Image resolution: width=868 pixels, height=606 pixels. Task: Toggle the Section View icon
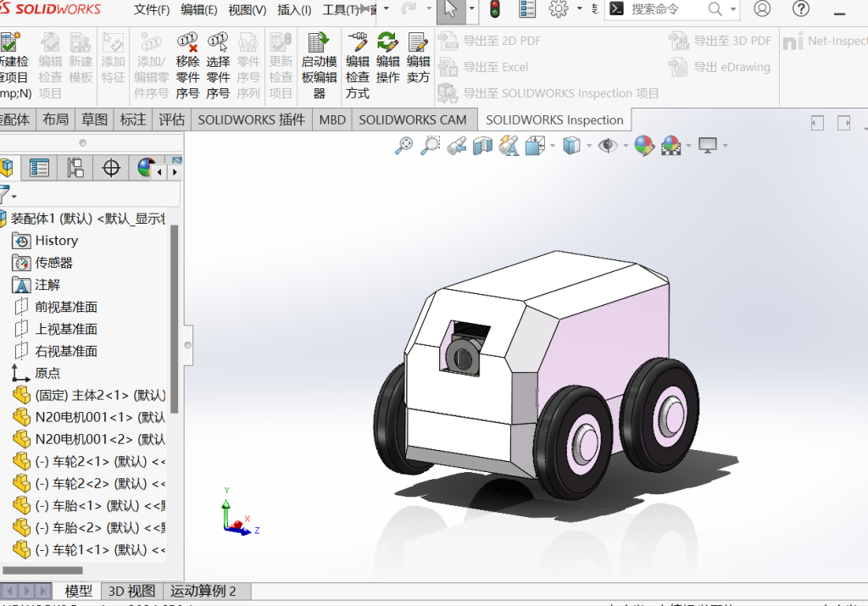482,146
